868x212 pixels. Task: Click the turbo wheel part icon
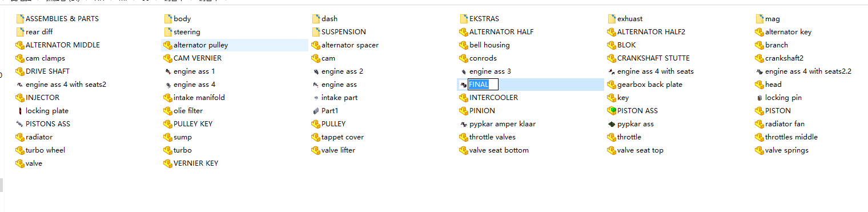(x=20, y=150)
